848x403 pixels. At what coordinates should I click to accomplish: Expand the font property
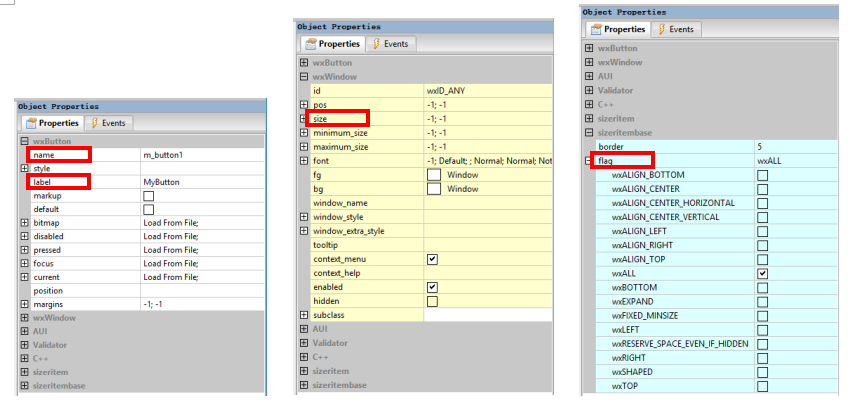coord(304,161)
